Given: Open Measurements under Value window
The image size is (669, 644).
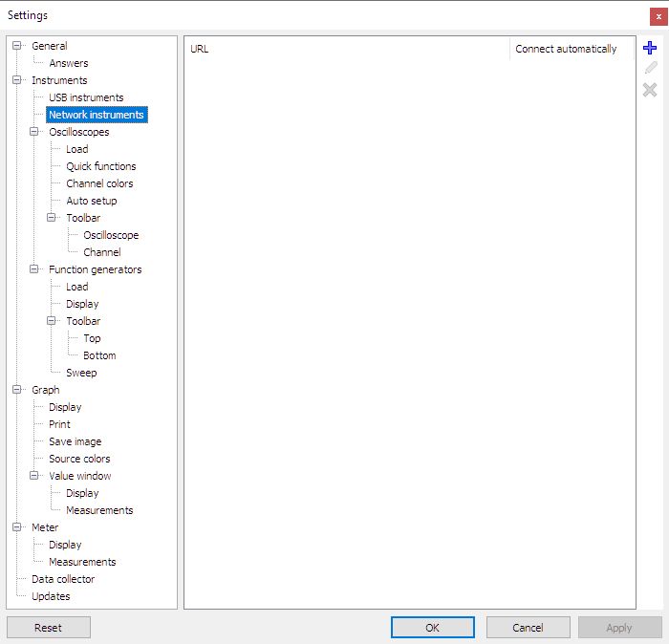Looking at the screenshot, I should pyautogui.click(x=99, y=510).
